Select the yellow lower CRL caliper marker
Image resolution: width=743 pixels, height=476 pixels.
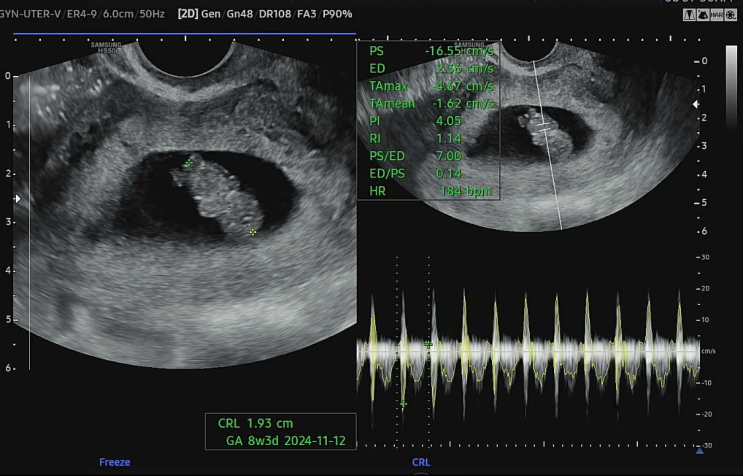coord(253,232)
